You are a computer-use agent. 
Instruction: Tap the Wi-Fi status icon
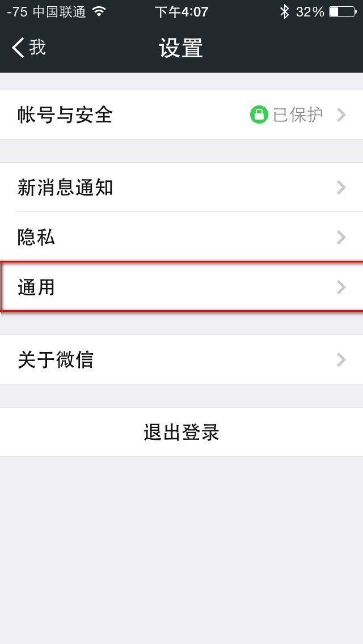tap(99, 11)
